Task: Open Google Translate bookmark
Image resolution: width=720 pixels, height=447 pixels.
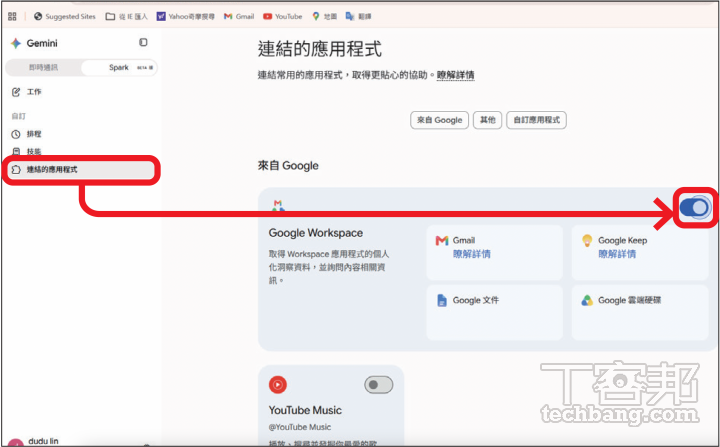Action: point(358,17)
